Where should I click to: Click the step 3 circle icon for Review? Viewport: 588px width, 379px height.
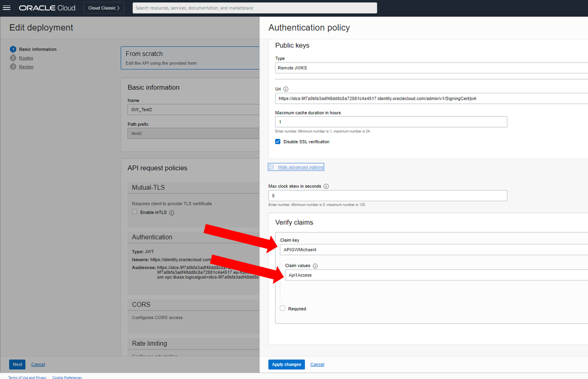pyautogui.click(x=13, y=67)
